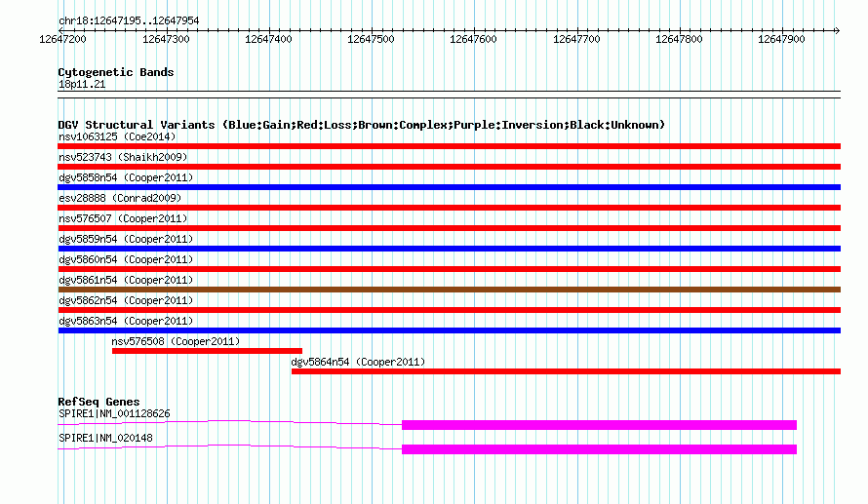Click ruler position 12647300
Image resolution: width=868 pixels, height=504 pixels.
click(x=166, y=39)
